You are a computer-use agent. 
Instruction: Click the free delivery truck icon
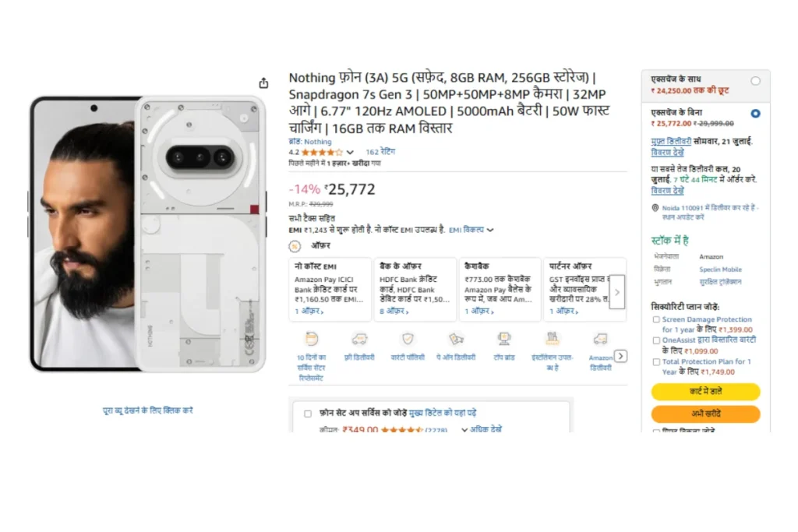359,340
